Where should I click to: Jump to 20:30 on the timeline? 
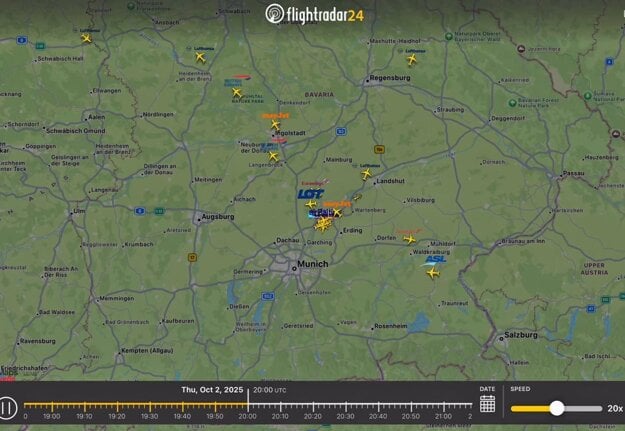tap(346, 406)
